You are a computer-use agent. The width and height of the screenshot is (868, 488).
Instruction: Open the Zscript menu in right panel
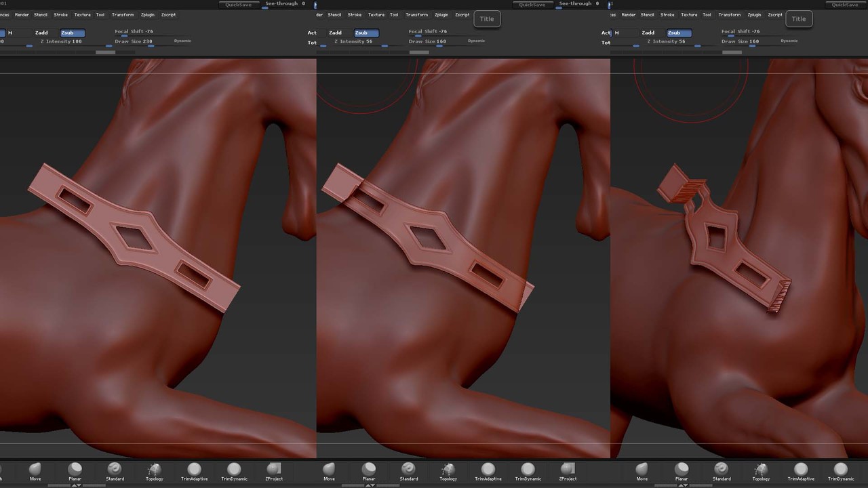pyautogui.click(x=776, y=14)
